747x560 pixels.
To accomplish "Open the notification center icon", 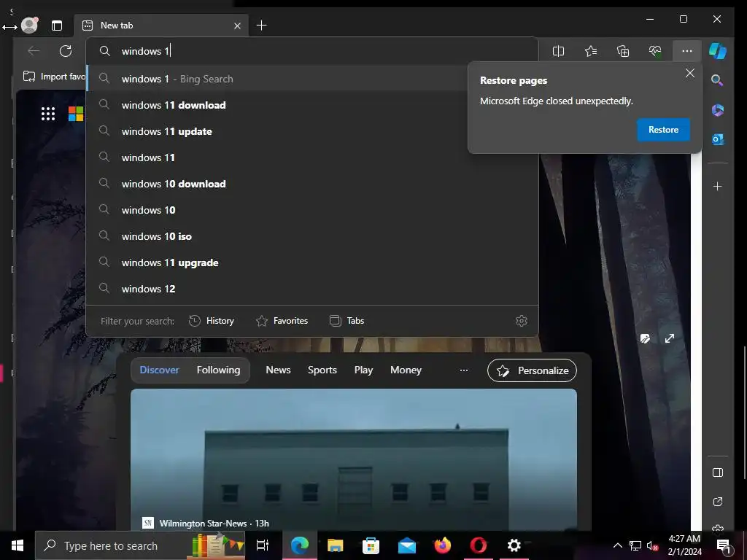I will coord(724,546).
